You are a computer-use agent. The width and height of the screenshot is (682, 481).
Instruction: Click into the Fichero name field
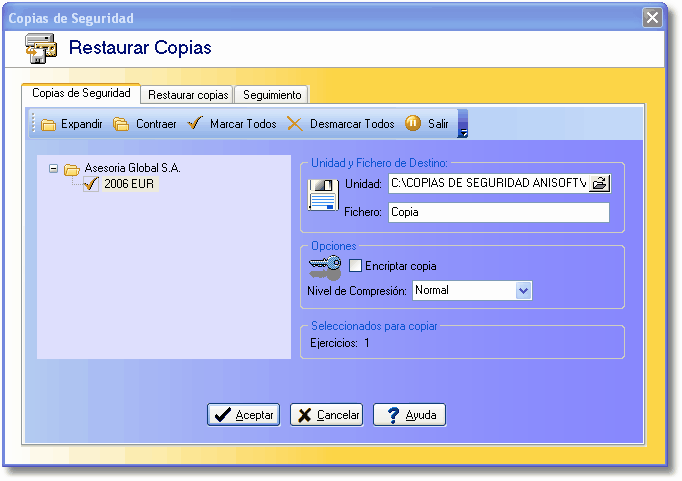[499, 212]
